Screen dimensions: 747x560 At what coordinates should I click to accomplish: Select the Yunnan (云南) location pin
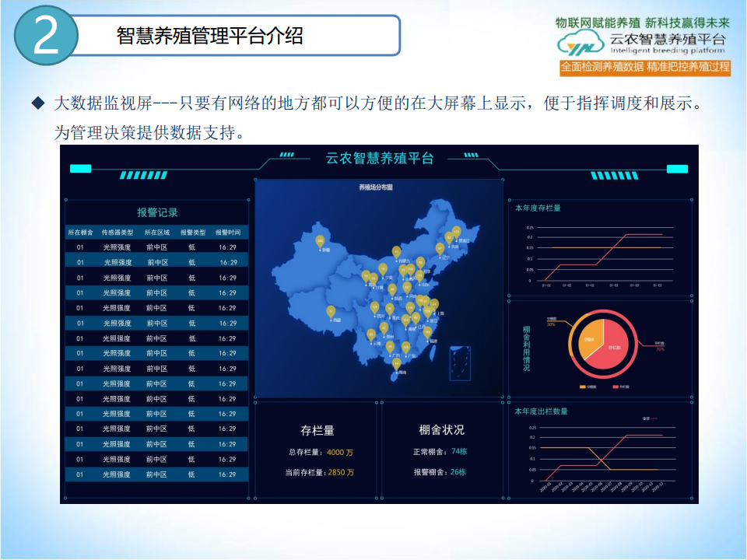(x=371, y=334)
